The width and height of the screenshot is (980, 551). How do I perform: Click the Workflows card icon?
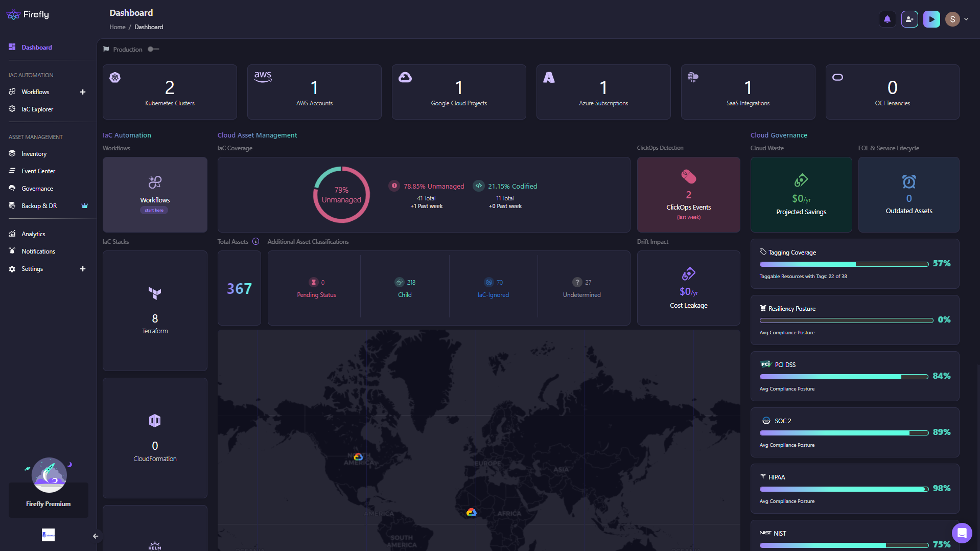click(x=155, y=182)
